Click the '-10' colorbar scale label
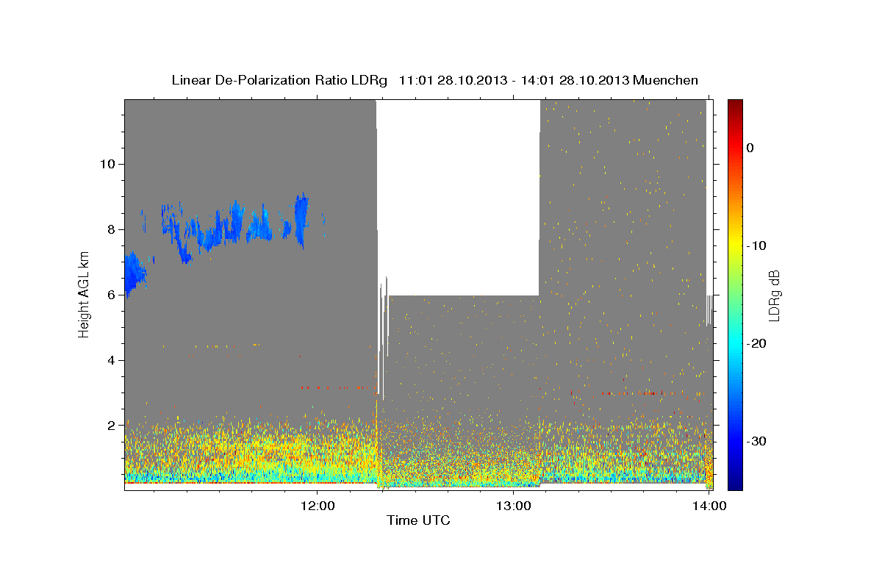This screenshot has height=588, width=882. (756, 245)
